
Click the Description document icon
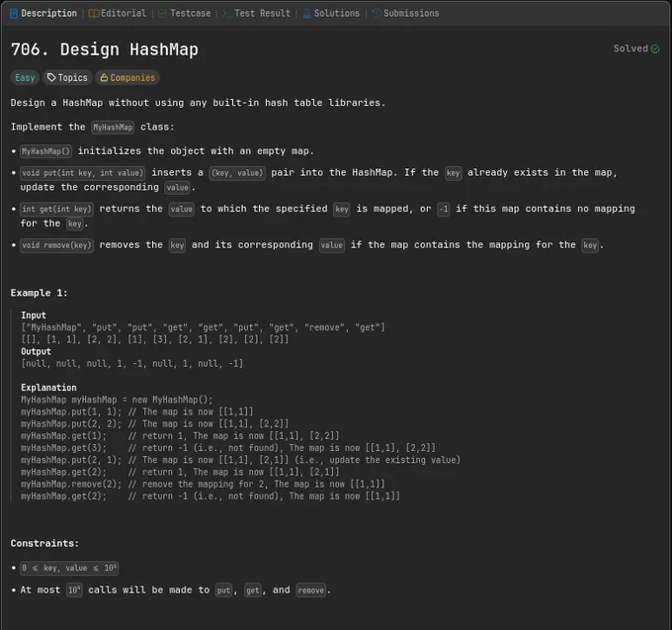tap(14, 14)
